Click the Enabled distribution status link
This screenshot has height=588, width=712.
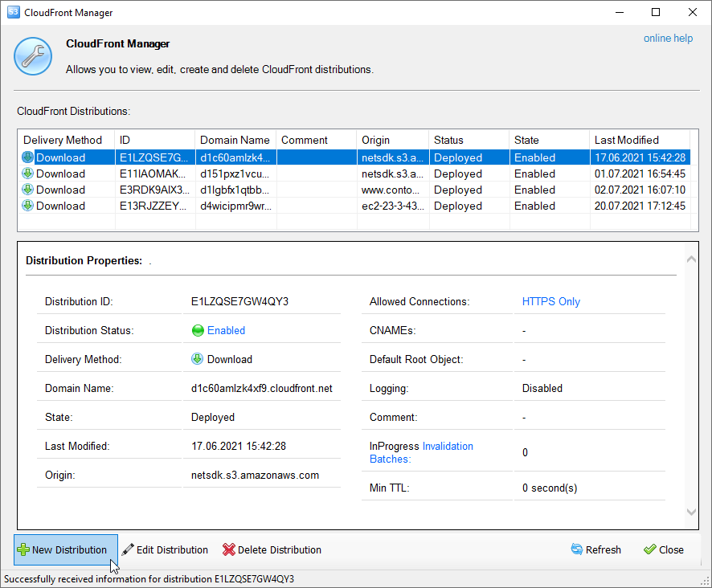226,331
